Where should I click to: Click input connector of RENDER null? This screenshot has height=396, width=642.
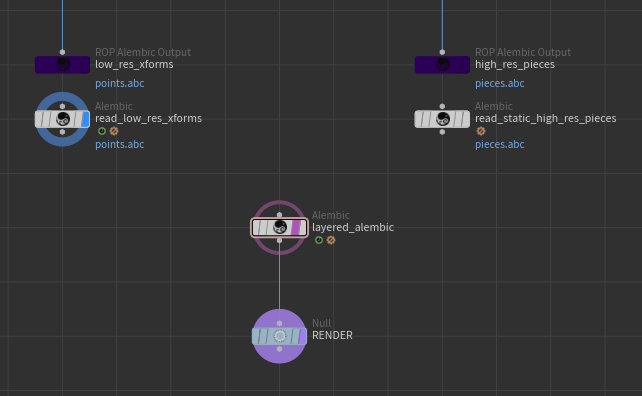(279, 324)
